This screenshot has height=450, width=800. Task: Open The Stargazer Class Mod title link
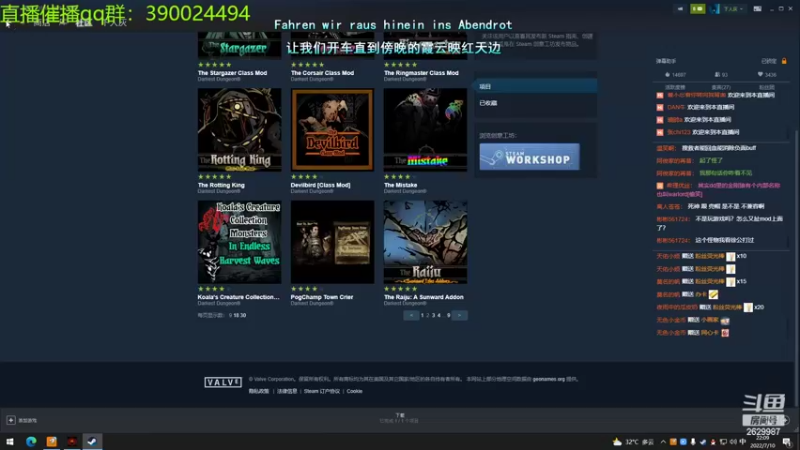point(232,73)
